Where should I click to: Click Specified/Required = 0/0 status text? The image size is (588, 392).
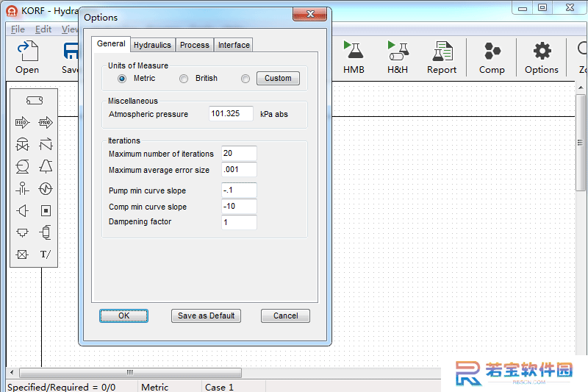coord(62,387)
